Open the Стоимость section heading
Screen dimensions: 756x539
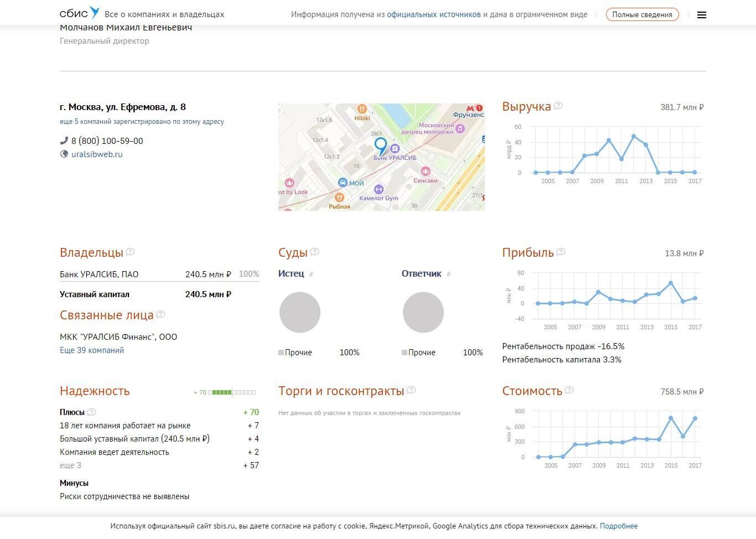pos(532,391)
